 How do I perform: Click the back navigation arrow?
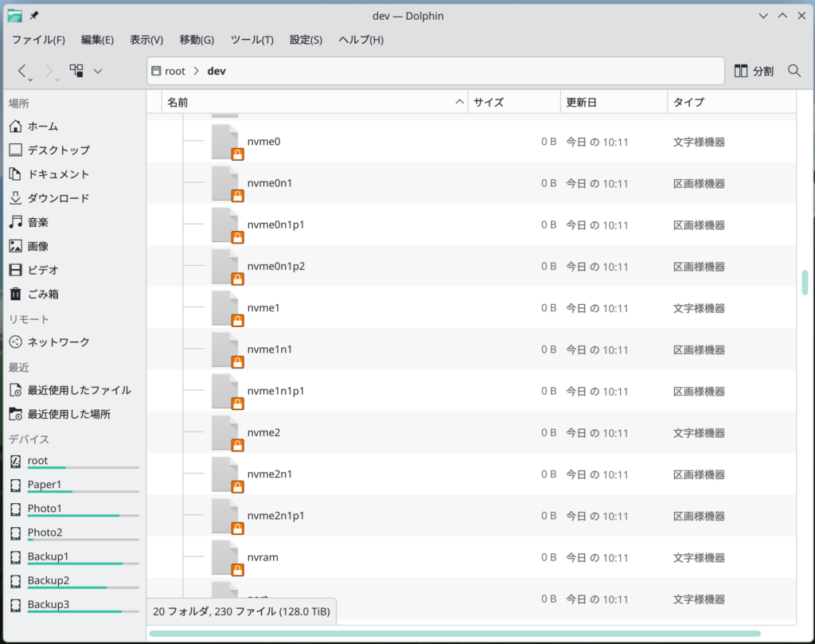(23, 71)
